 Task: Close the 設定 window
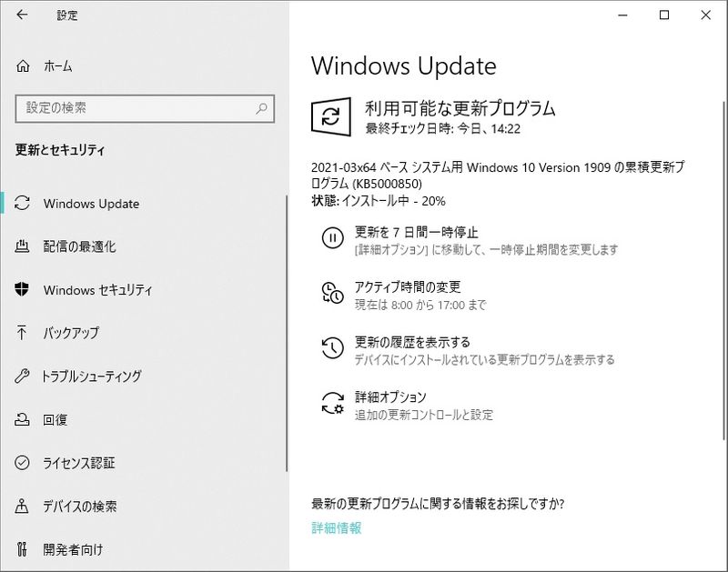[706, 15]
